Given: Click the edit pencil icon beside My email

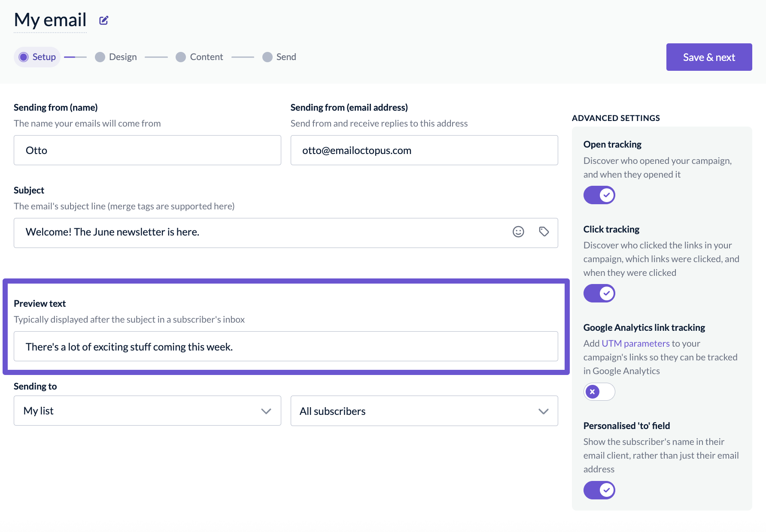Looking at the screenshot, I should [x=103, y=21].
